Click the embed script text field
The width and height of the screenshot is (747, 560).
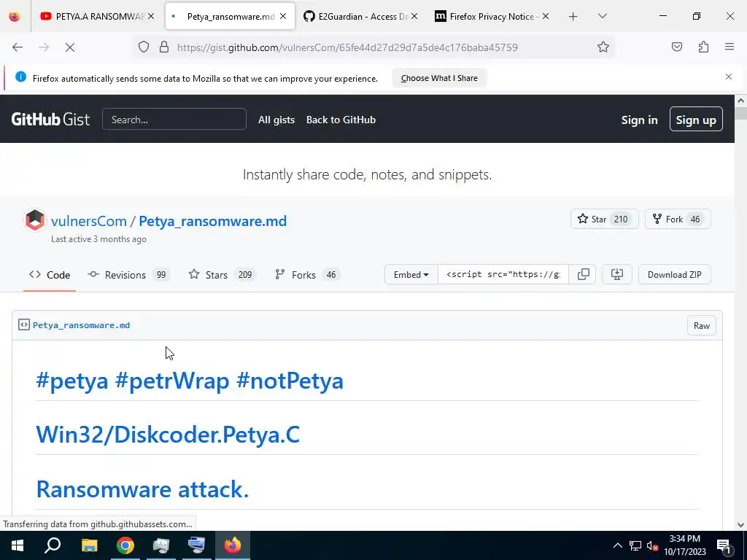click(x=503, y=274)
